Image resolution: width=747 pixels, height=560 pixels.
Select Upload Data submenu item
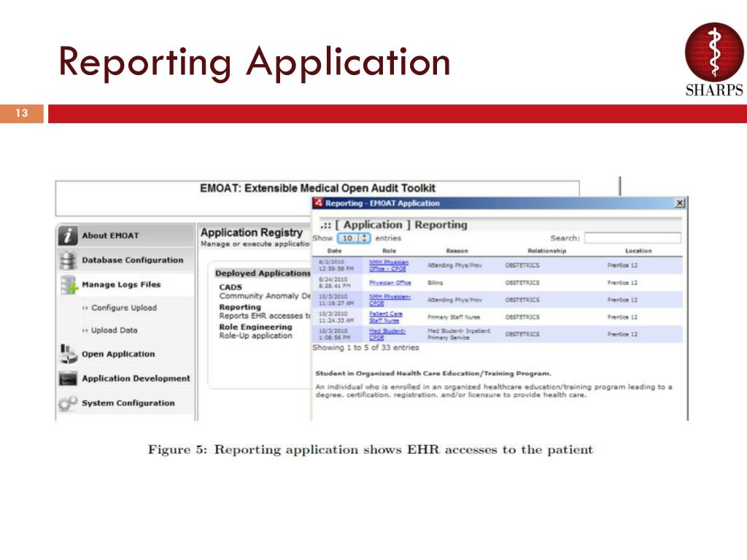(115, 330)
